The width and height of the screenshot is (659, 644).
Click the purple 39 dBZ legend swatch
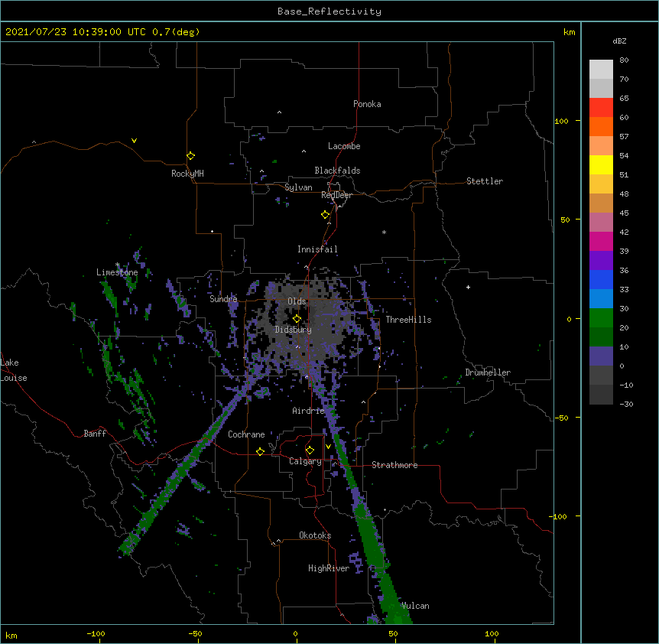(x=601, y=260)
